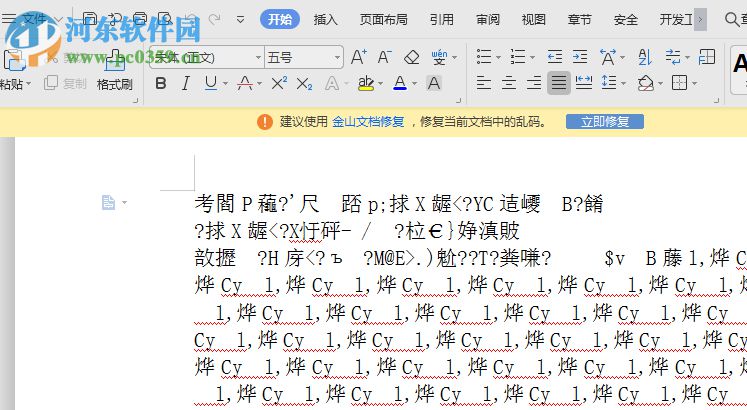Apply paragraph shading fill
The image size is (747, 410).
coord(646,83)
